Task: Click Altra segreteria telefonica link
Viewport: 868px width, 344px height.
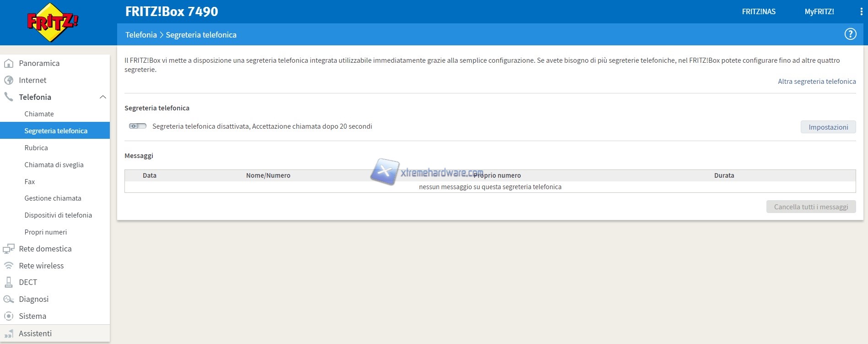Action: tap(817, 82)
